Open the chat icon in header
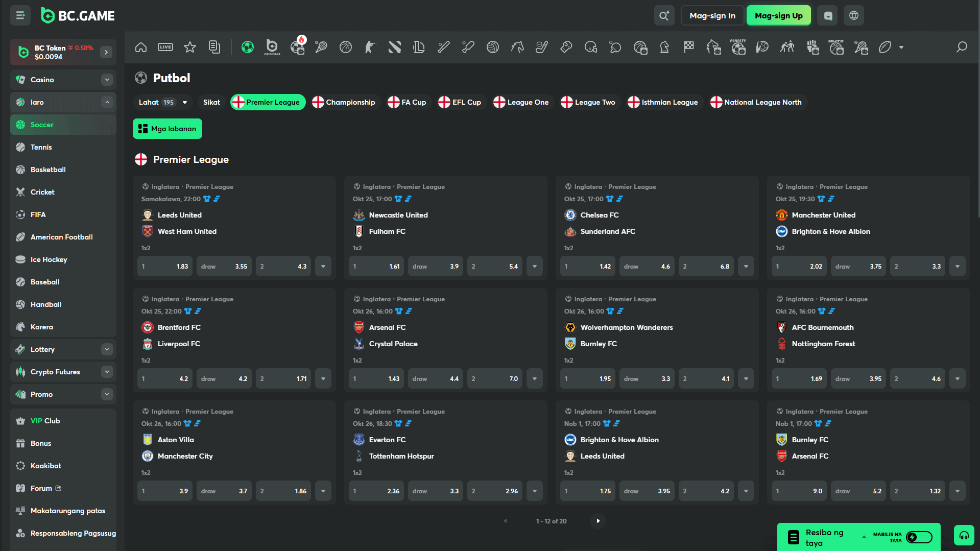 point(828,15)
